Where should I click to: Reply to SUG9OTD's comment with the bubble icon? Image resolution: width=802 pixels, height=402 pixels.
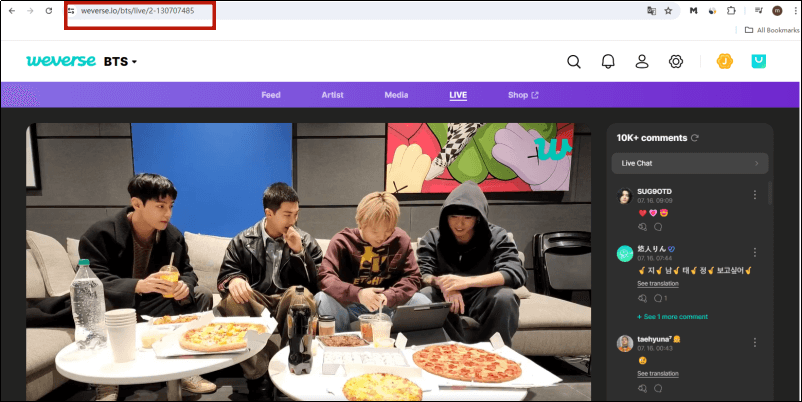pos(658,227)
